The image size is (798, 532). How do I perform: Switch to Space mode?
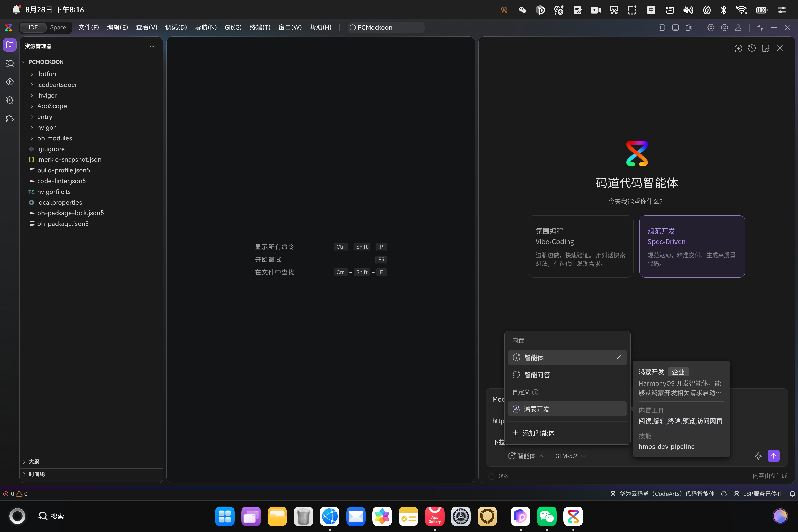pyautogui.click(x=58, y=27)
